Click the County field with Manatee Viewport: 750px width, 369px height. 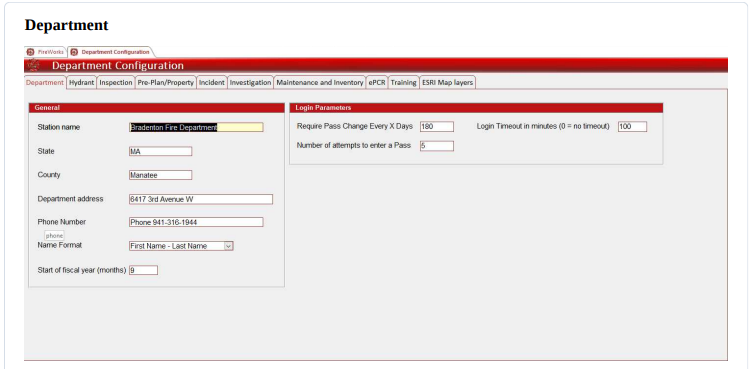click(161, 175)
